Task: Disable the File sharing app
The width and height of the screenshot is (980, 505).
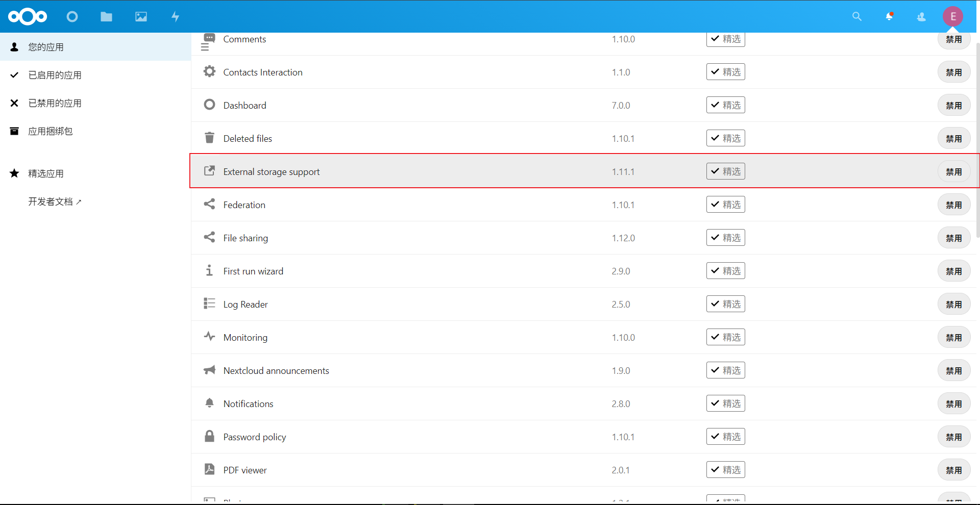Action: tap(953, 238)
